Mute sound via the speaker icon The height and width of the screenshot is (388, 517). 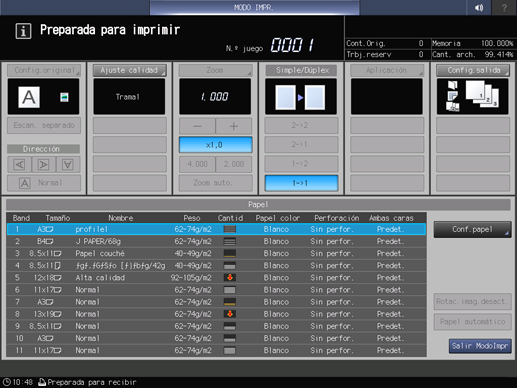(x=479, y=7)
